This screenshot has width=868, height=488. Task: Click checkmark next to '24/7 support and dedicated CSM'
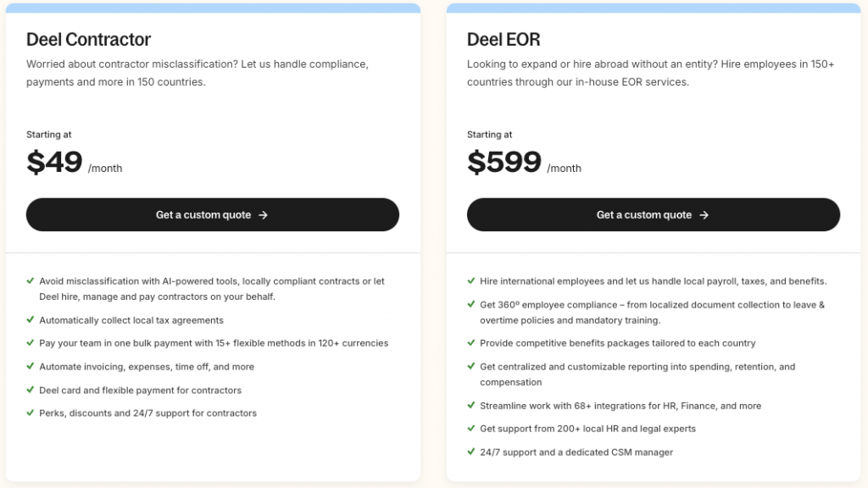[471, 452]
